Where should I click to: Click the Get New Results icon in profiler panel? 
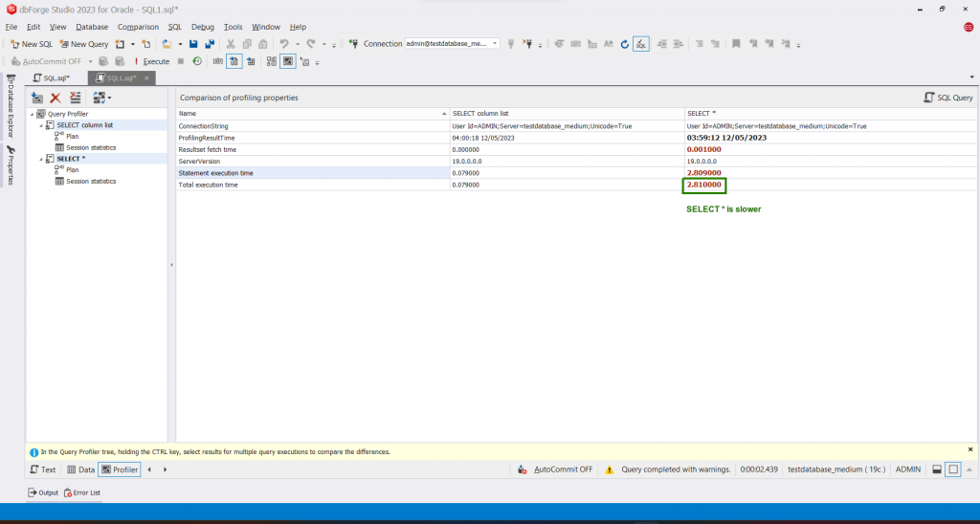37,98
